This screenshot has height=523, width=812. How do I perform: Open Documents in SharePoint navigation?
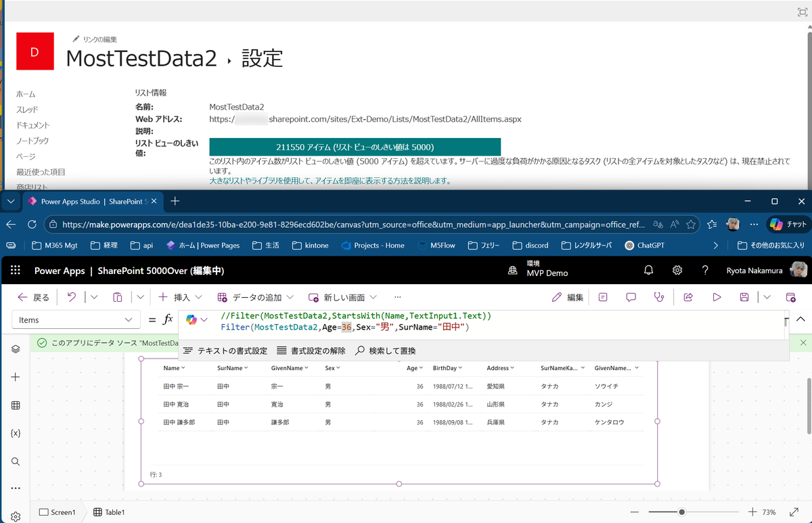tap(33, 125)
